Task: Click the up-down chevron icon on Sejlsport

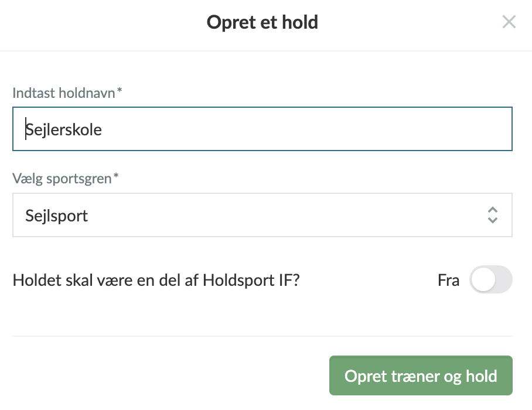Action: 493,216
